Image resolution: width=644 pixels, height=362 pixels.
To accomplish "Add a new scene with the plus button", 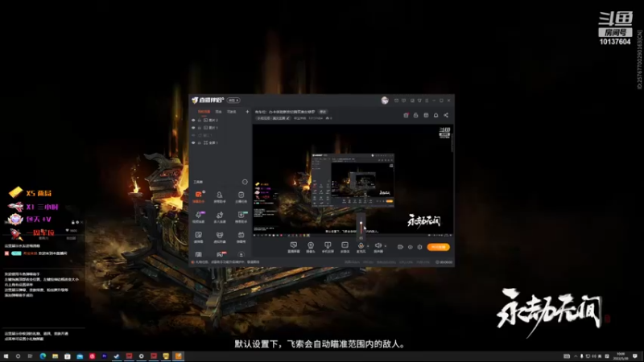I will pos(247,112).
